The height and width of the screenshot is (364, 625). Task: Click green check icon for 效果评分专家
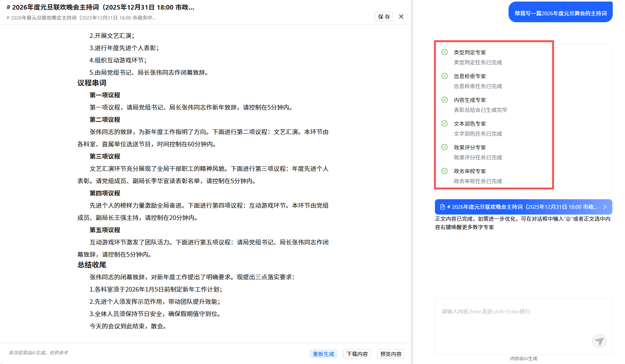(445, 147)
